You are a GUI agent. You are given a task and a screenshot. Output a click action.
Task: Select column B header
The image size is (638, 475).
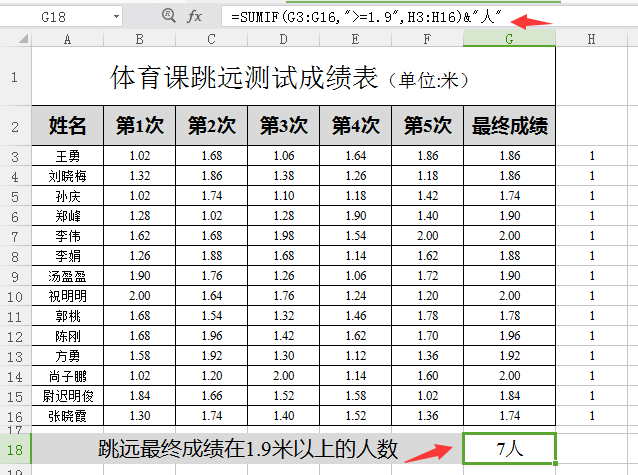tap(140, 39)
